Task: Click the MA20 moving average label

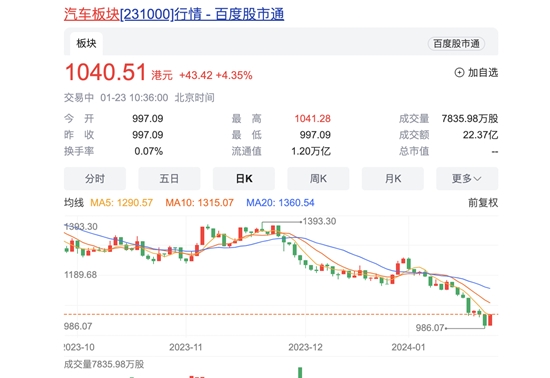Action: click(280, 203)
